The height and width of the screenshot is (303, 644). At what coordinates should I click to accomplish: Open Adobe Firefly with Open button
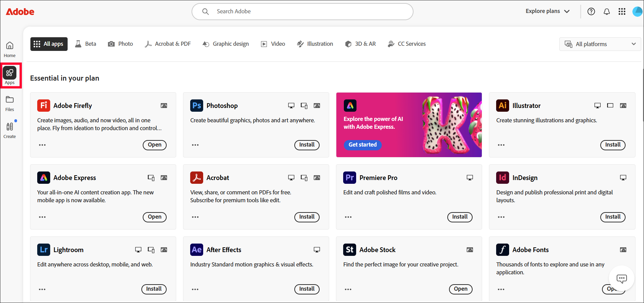(x=155, y=145)
